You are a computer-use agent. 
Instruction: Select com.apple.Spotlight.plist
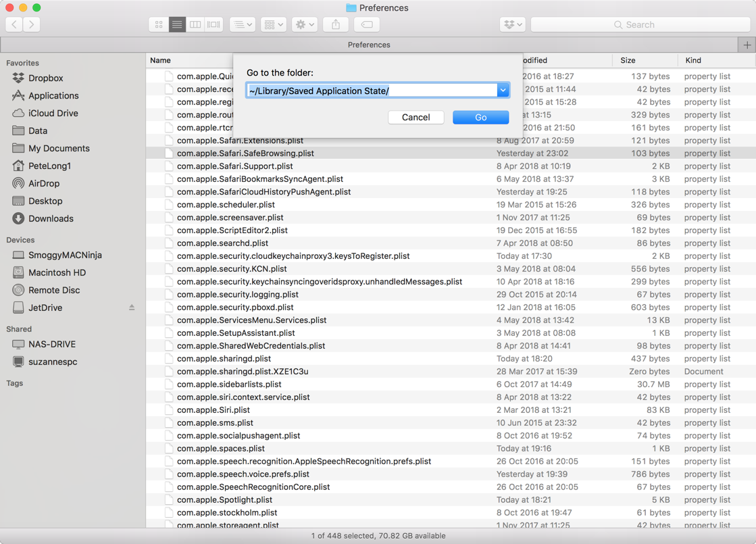[451, 499]
